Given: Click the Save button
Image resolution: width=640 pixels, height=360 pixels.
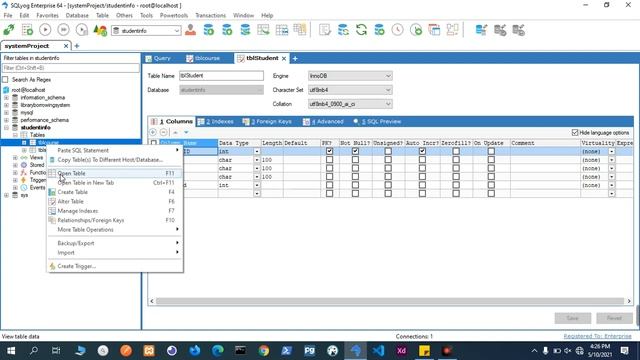Looking at the screenshot, I should tap(573, 318).
